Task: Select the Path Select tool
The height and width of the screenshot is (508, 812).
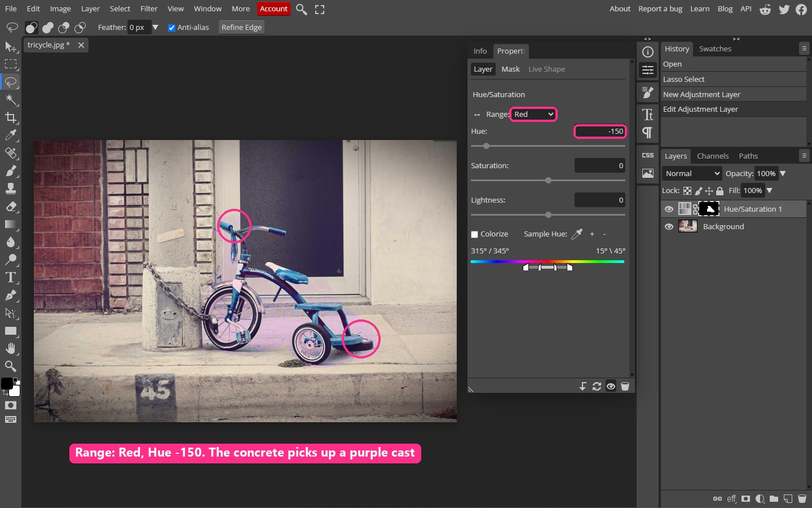Action: coord(11,313)
